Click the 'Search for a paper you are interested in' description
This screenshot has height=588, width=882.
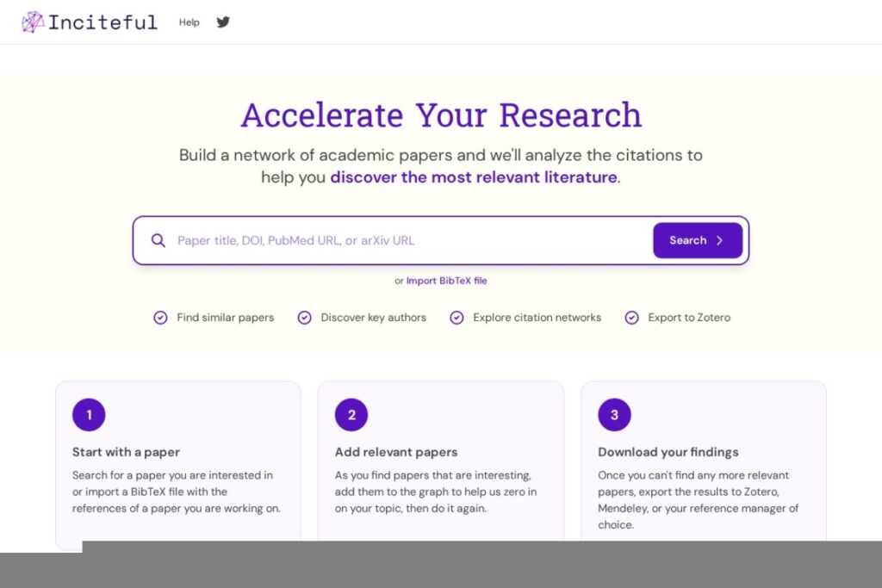(176, 492)
